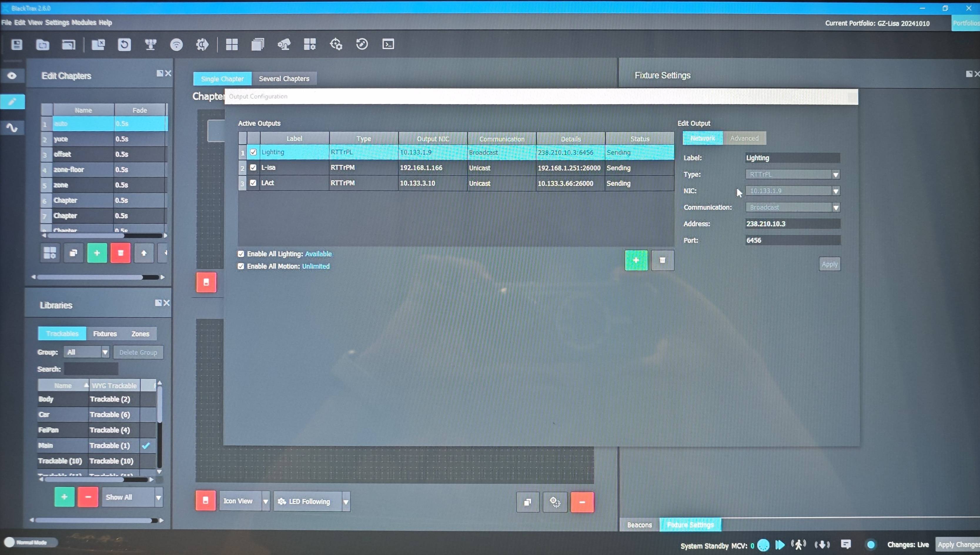
Task: Click the eye view mode sidebar icon
Action: point(12,76)
